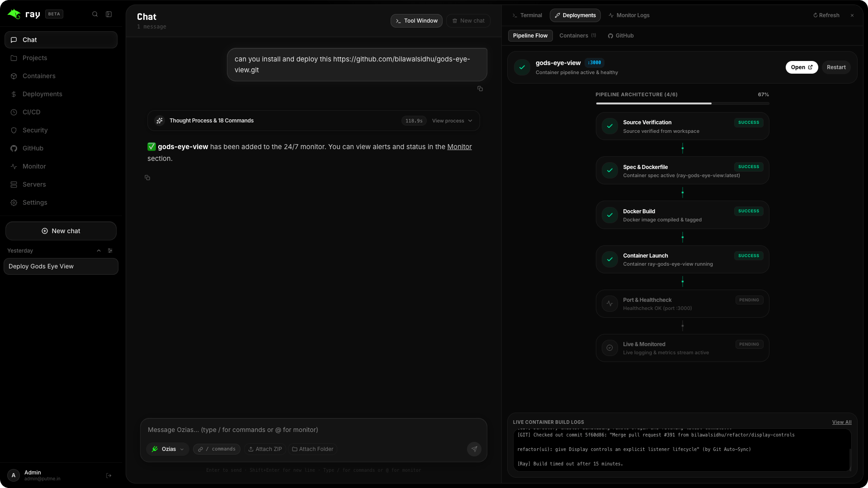Copy the assistant reply with copy icon
This screenshot has height=488, width=868.
click(147, 178)
